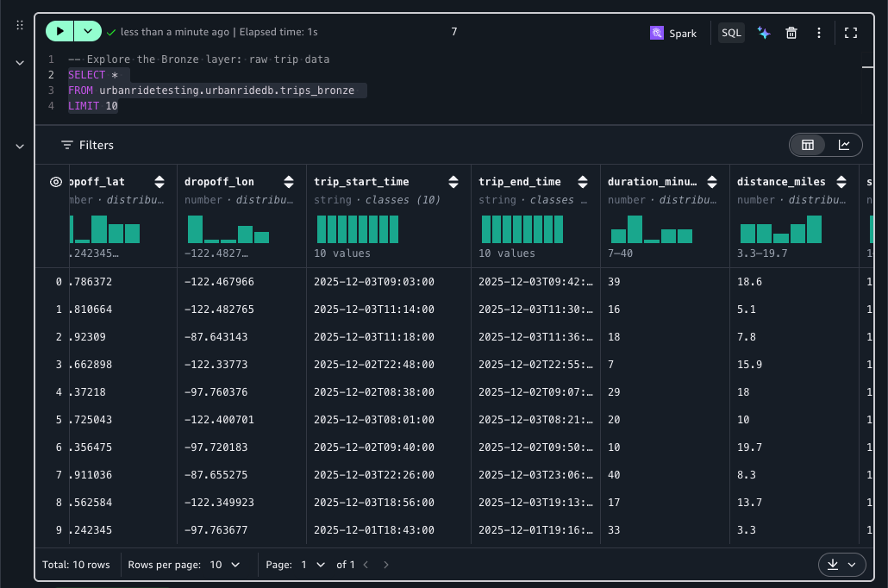This screenshot has width=888, height=588.
Task: Place cursor on FROM line in editor
Action: coord(217,90)
